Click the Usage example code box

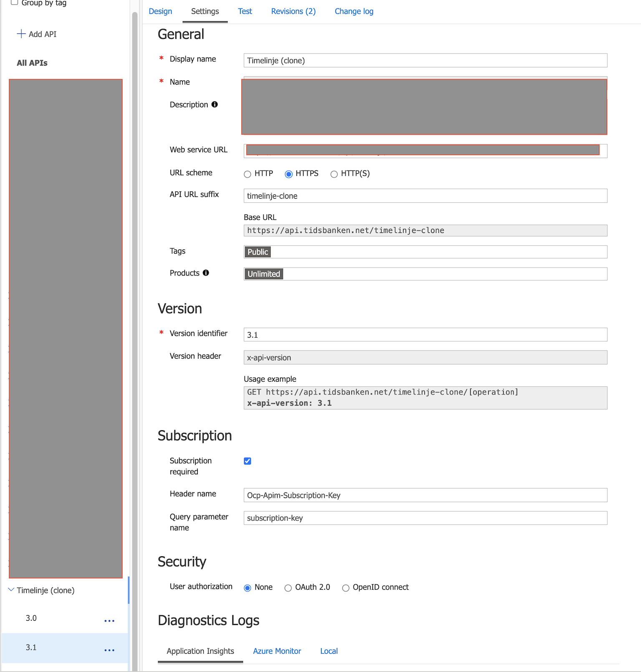pyautogui.click(x=425, y=398)
